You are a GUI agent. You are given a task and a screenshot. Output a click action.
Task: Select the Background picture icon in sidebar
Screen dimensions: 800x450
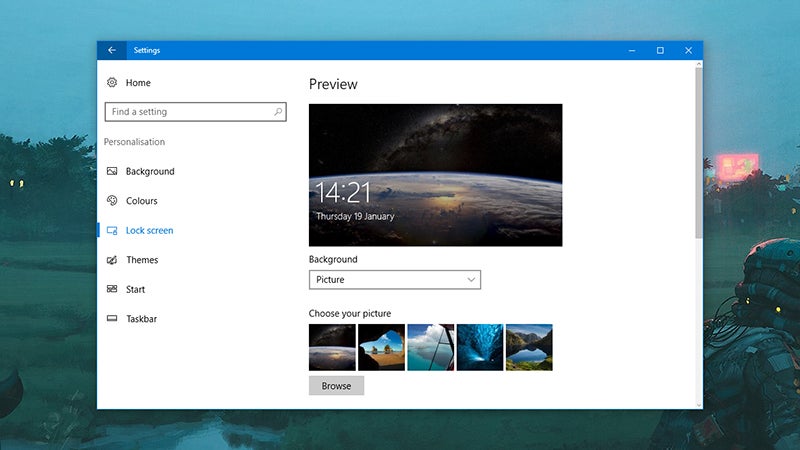(112, 171)
